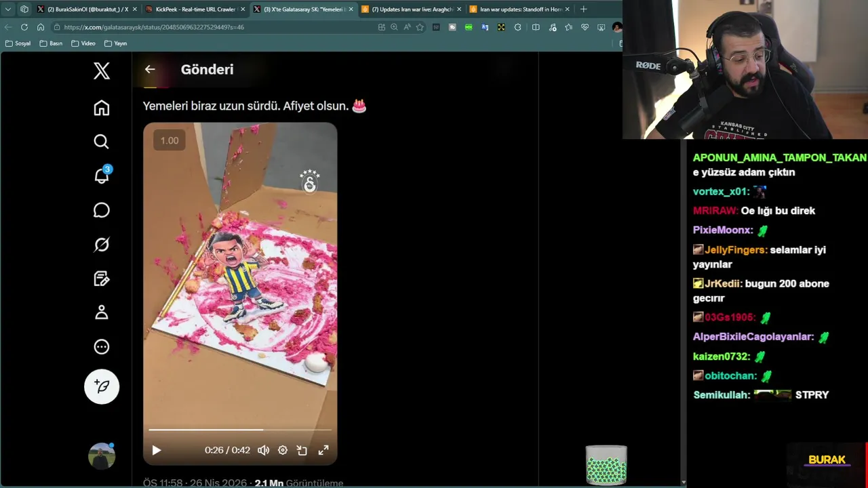Open the zoom magnifier icon in address bar

coord(394,27)
